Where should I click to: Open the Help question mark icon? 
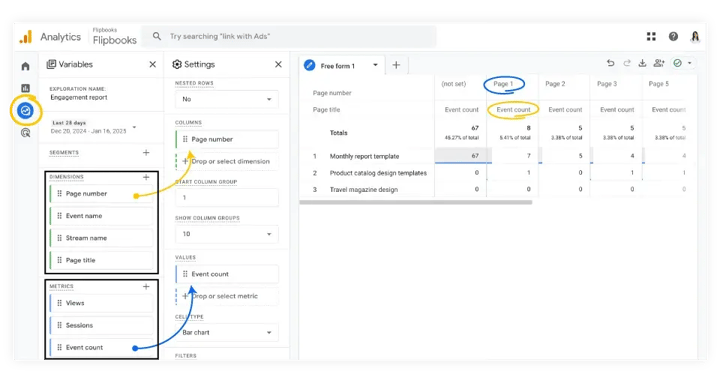(x=673, y=37)
